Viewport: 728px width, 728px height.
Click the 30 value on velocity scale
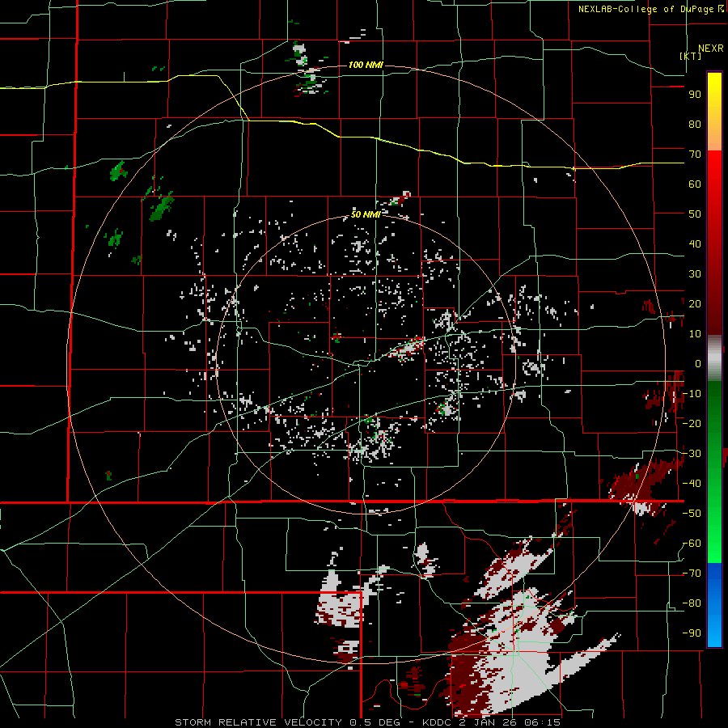pos(695,274)
